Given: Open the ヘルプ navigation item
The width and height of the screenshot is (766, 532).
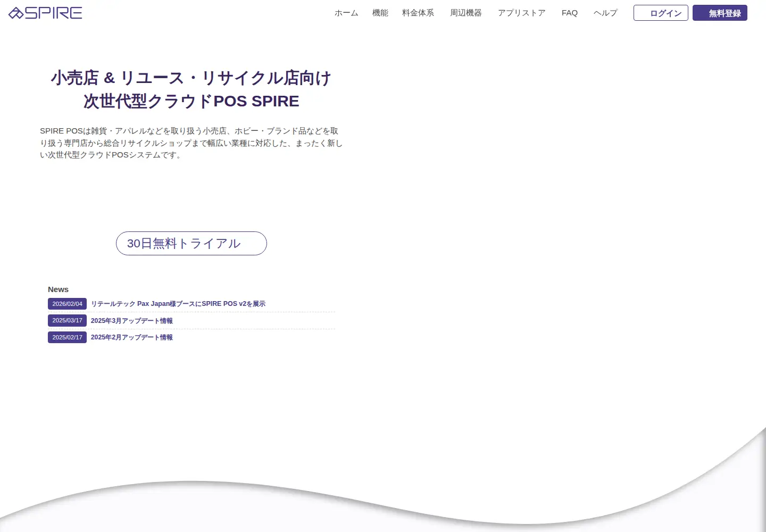Looking at the screenshot, I should [605, 13].
